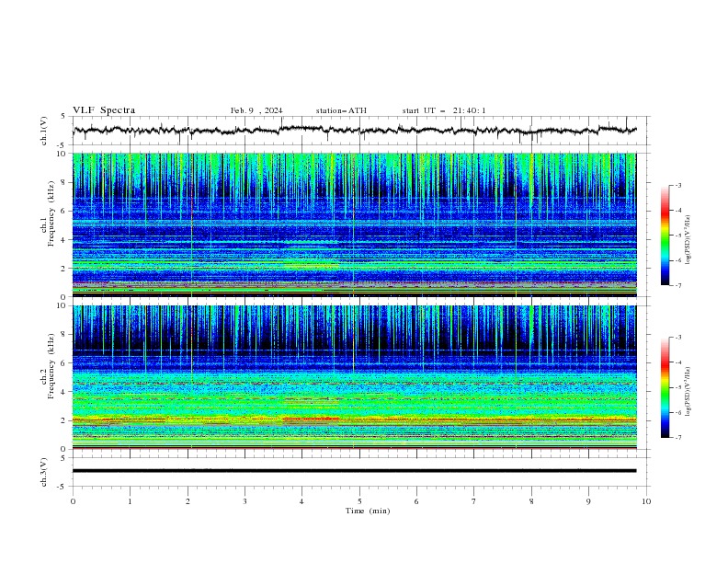Click the ch.2 spectrogram panel
The image size is (728, 563).
(355, 377)
